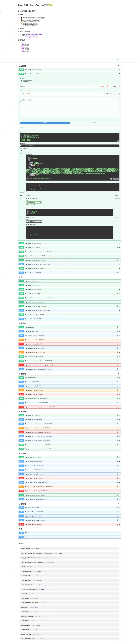The image size is (138, 644).
Task: Open media type dropdown for 422 response
Action: click(x=34, y=222)
